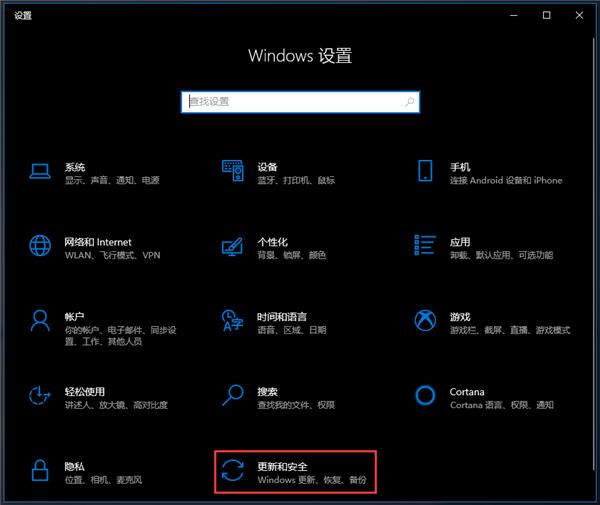This screenshot has height=505, width=600.
Task: Click the 应用 list icon
Action: [425, 245]
